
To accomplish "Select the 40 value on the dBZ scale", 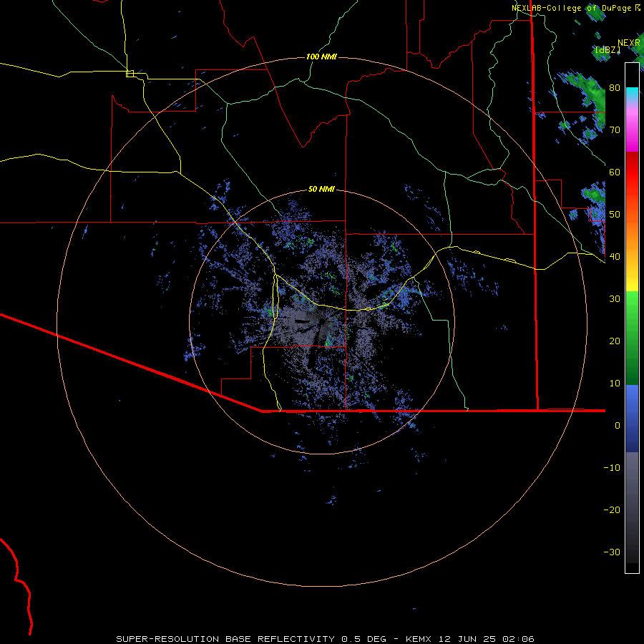I will [x=615, y=257].
